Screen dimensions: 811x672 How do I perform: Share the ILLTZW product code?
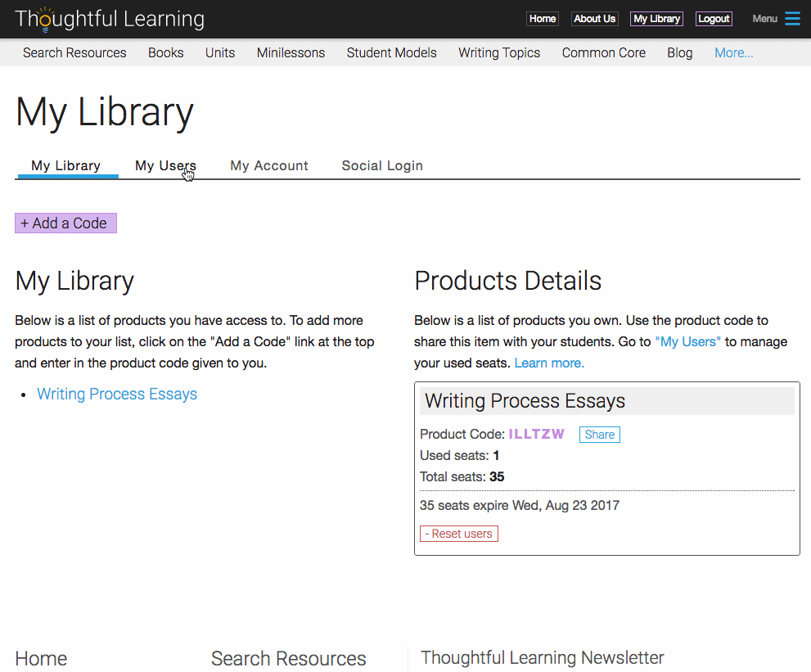600,435
